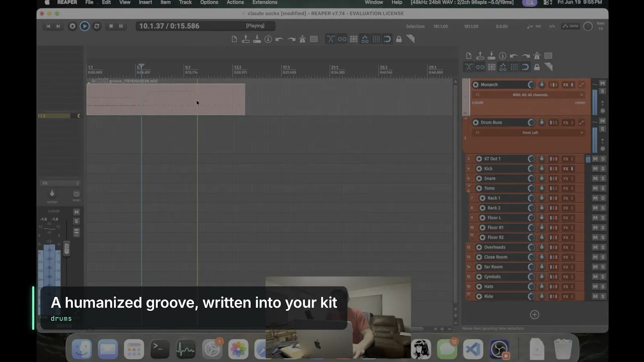644x362 pixels.
Task: Stop playback with the Stop button
Action: click(x=111, y=26)
